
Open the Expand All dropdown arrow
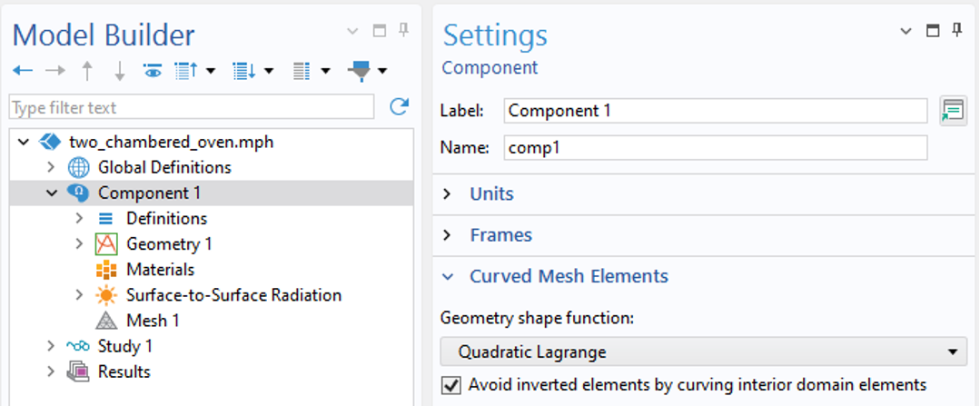(x=269, y=71)
